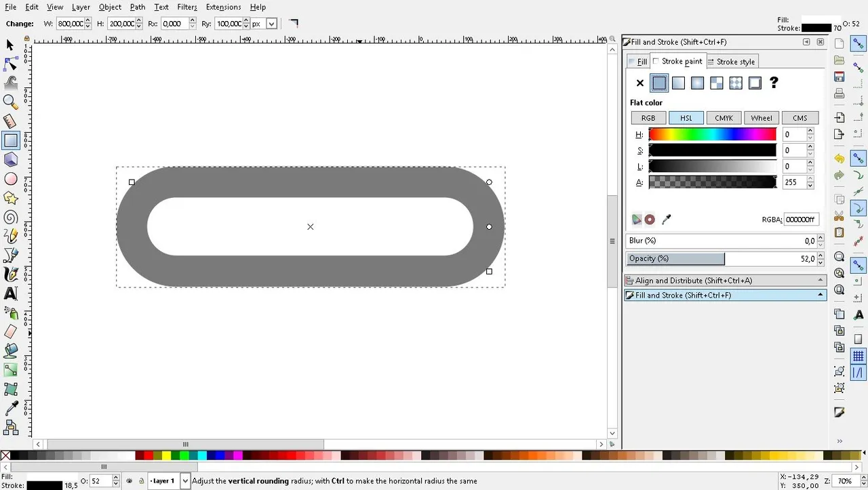Click the Not rounded corners button
This screenshot has height=490, width=868.
coord(293,24)
